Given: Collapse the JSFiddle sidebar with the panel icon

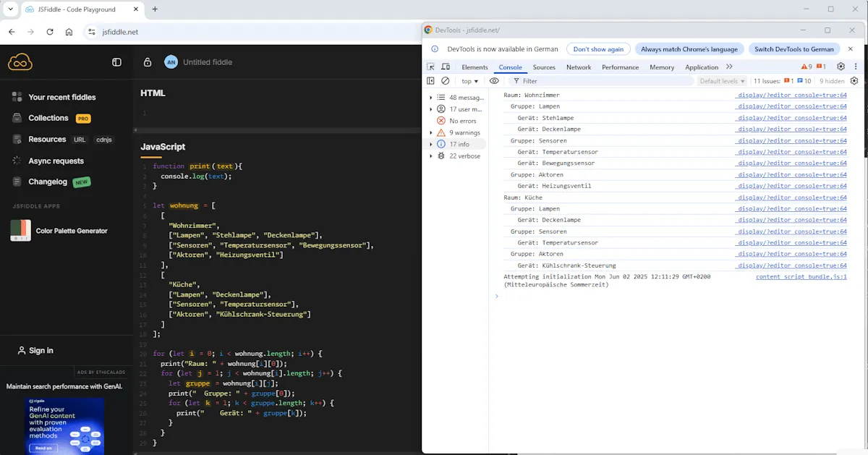Looking at the screenshot, I should tap(116, 62).
